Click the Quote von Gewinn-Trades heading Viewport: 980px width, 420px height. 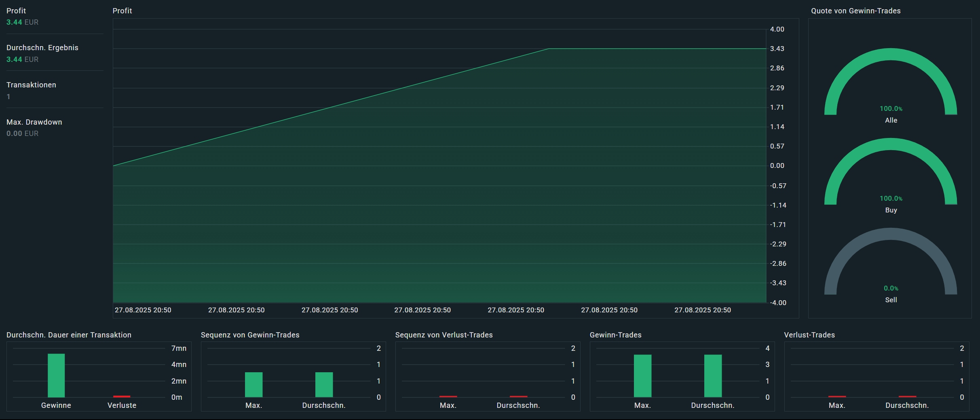[855, 11]
